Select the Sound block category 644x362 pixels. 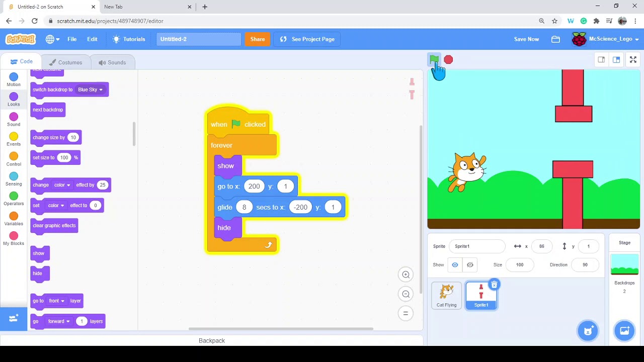tap(14, 119)
